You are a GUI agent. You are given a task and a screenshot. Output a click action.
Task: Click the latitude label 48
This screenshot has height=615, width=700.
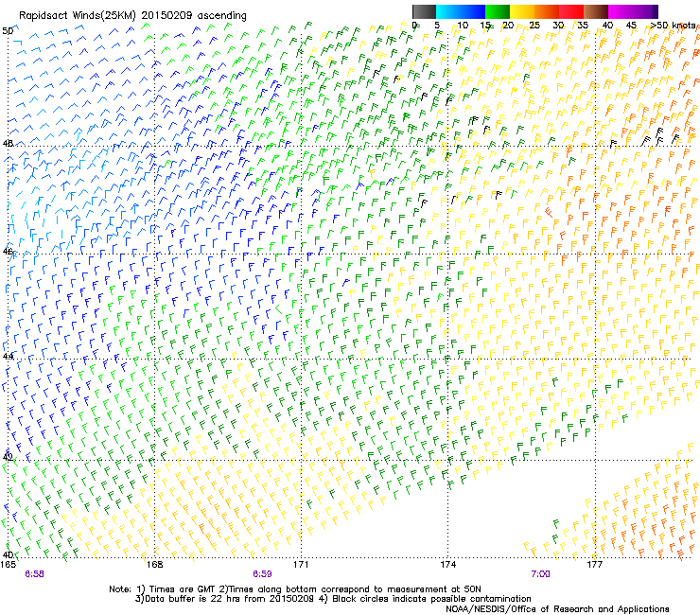pos(8,144)
